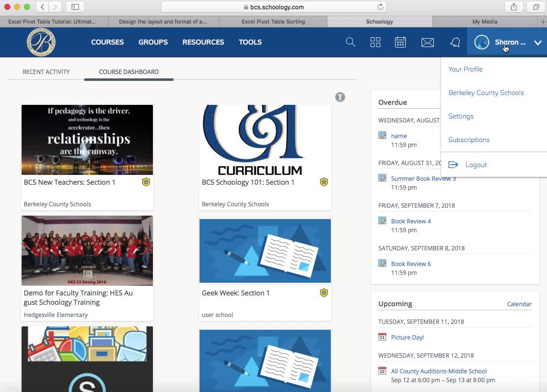Screen dimensions: 547x392
Task: Open Demo for Faculty Training course title
Action: (x=78, y=297)
